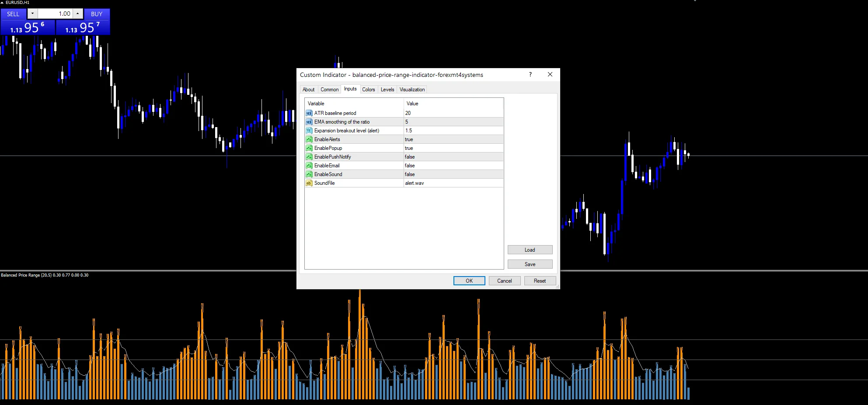Image resolution: width=868 pixels, height=405 pixels.
Task: Click the lot size 1.00 field
Action: (55, 14)
